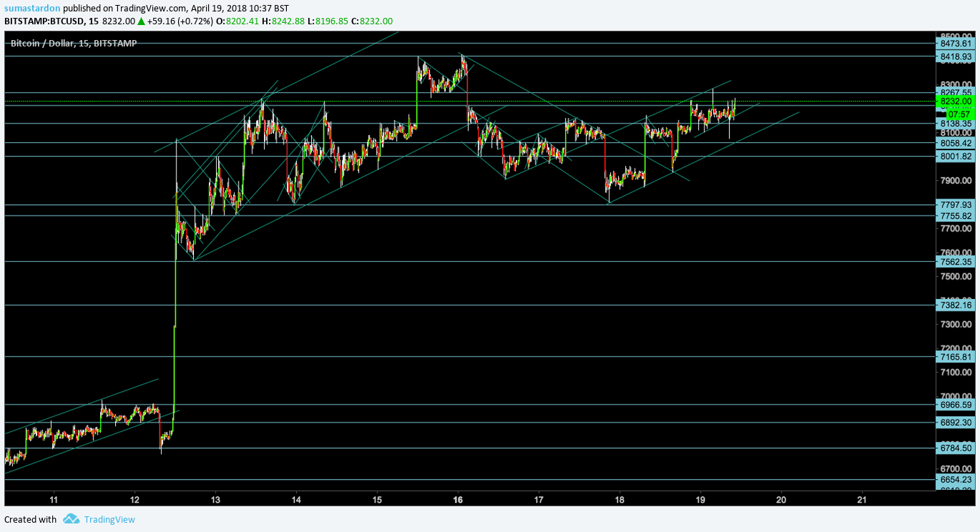980x532 pixels.
Task: Click the date 20 on time axis
Action: point(781,499)
